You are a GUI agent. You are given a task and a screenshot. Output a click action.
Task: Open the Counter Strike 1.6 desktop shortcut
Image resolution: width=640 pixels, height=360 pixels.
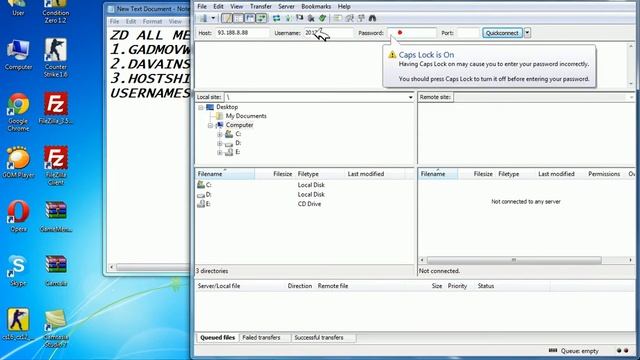[x=56, y=58]
